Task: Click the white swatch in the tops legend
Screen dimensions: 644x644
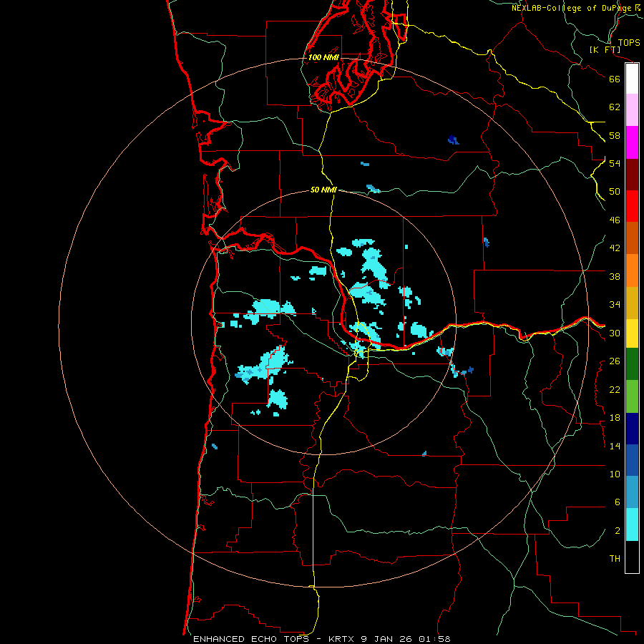Action: [632, 79]
